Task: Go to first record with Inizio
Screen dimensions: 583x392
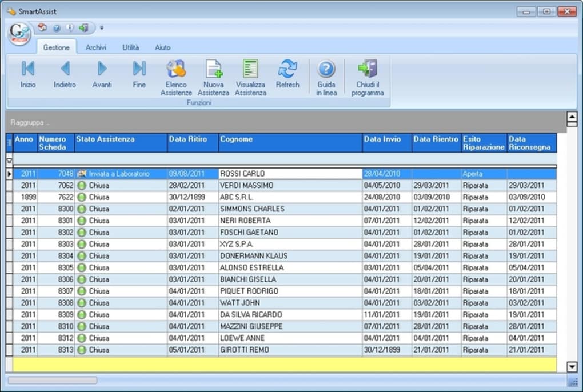Action: coord(28,74)
